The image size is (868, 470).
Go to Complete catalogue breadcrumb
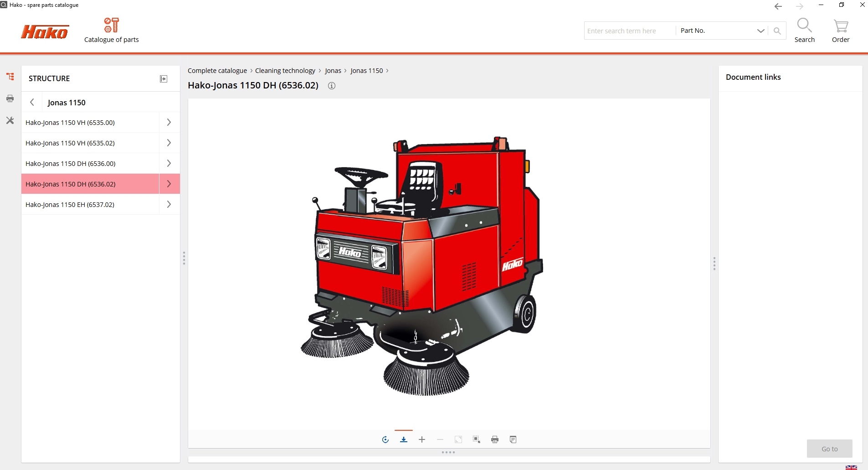pyautogui.click(x=217, y=71)
